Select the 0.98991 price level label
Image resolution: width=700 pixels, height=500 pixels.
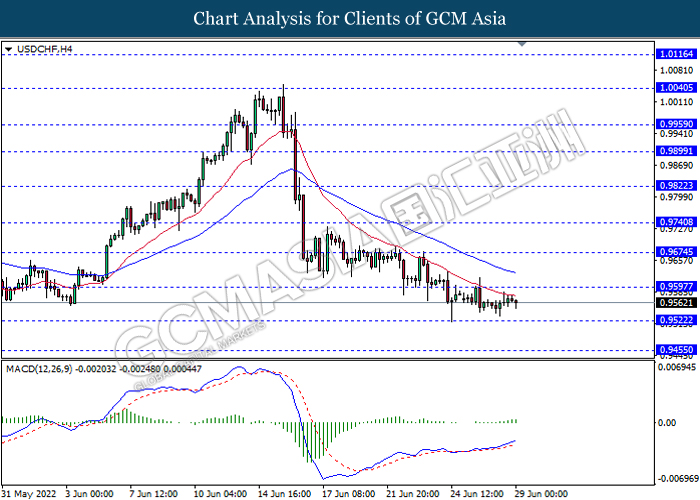point(676,151)
